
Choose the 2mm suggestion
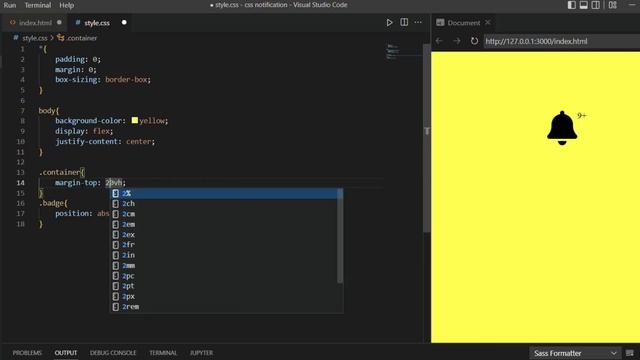click(226, 265)
